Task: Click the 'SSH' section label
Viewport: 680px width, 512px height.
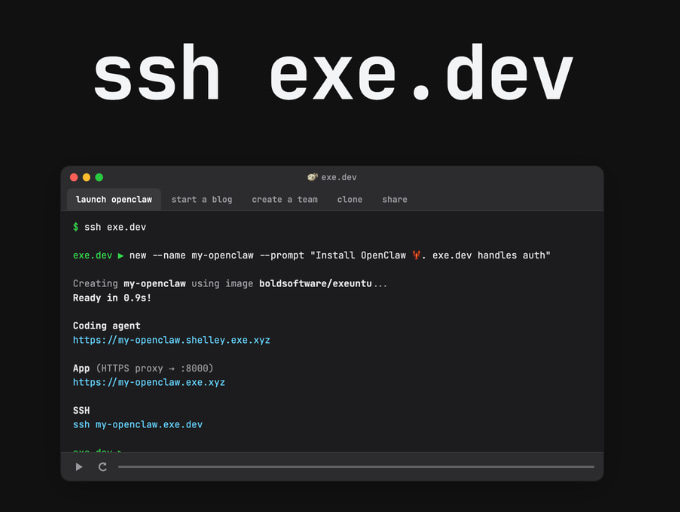Action: [81, 410]
